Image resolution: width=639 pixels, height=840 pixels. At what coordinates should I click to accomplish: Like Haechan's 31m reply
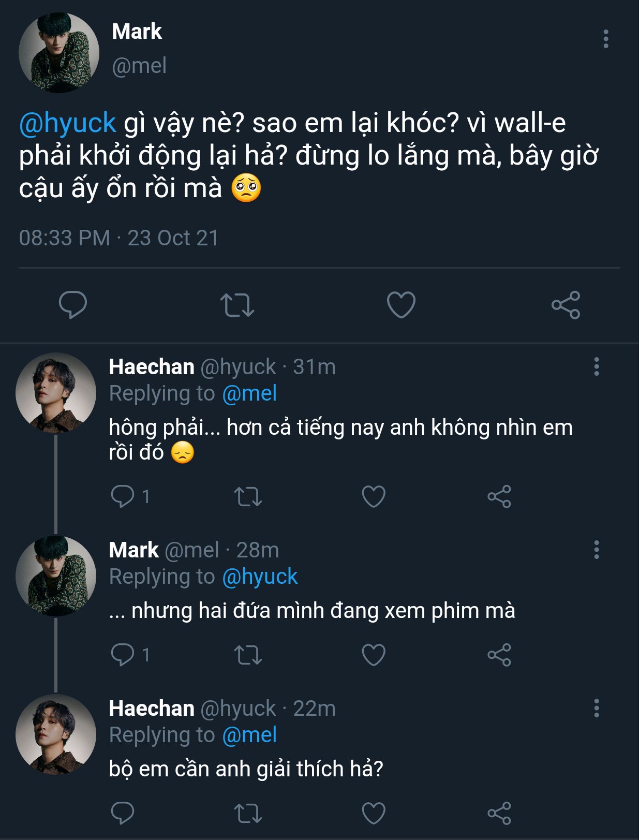coord(374,496)
